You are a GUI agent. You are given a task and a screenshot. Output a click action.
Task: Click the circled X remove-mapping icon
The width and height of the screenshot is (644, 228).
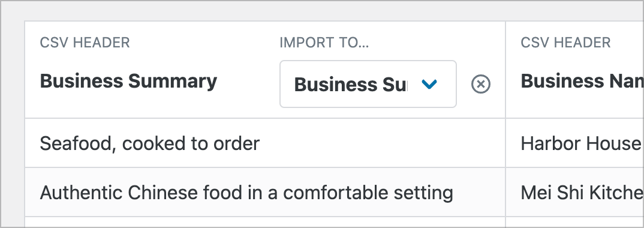tap(480, 84)
